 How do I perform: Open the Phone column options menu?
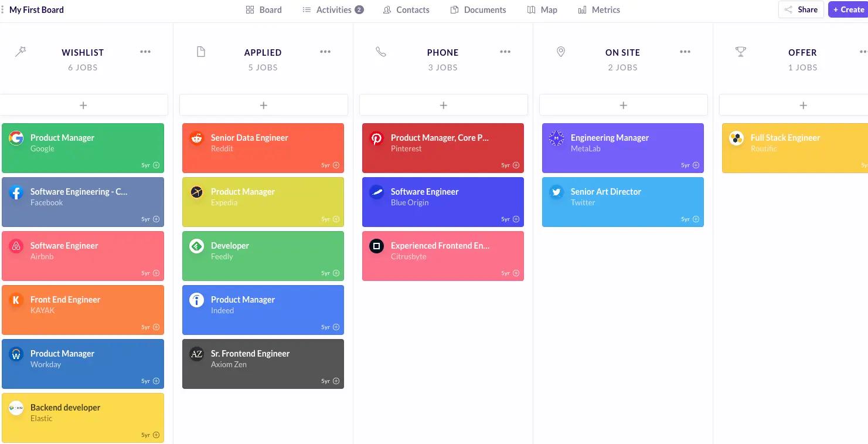[x=505, y=52]
